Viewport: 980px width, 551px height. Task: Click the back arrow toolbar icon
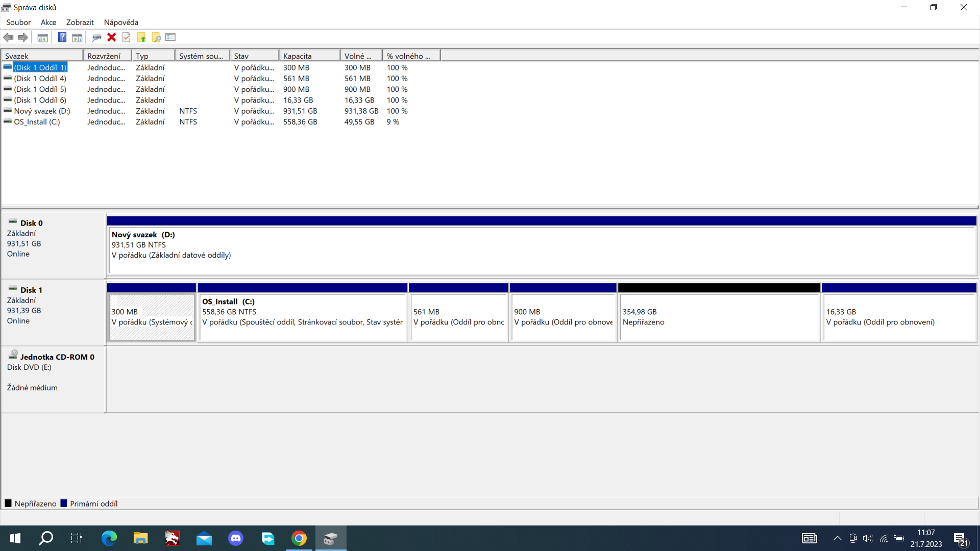9,37
